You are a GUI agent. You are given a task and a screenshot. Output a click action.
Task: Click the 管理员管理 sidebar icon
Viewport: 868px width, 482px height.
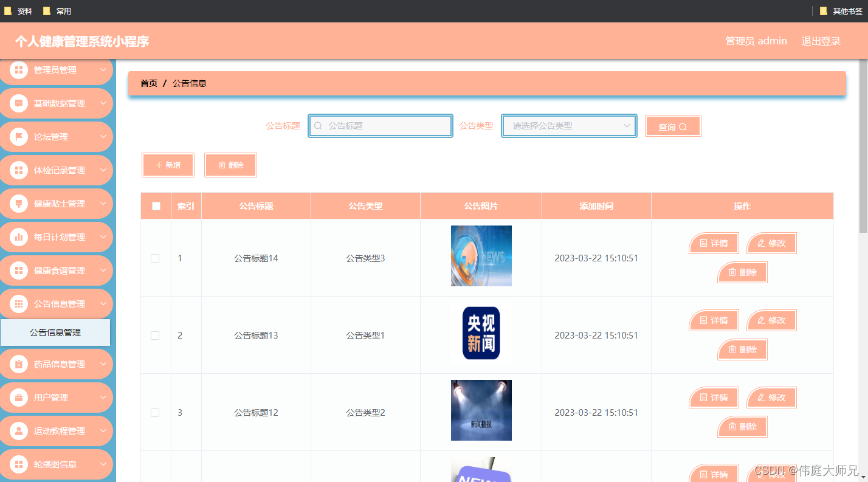click(18, 70)
